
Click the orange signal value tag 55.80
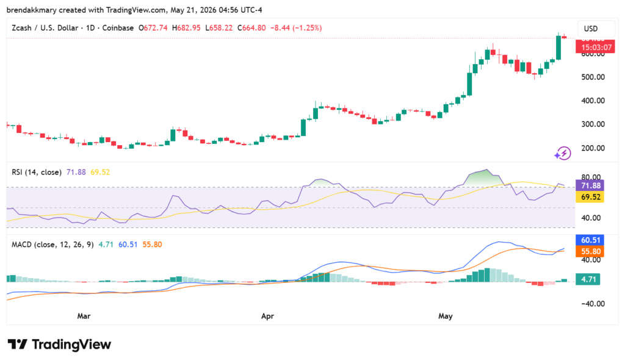[x=590, y=252]
